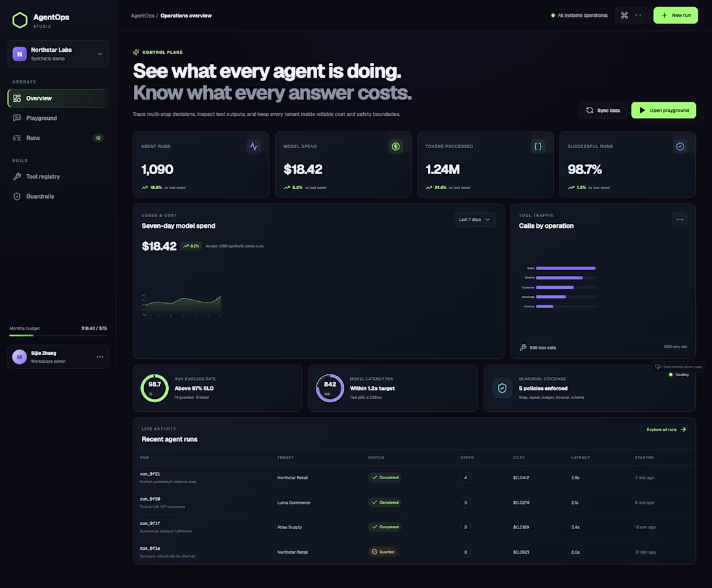
Task: Click the AgentOps breadcrumb link
Action: click(x=142, y=16)
